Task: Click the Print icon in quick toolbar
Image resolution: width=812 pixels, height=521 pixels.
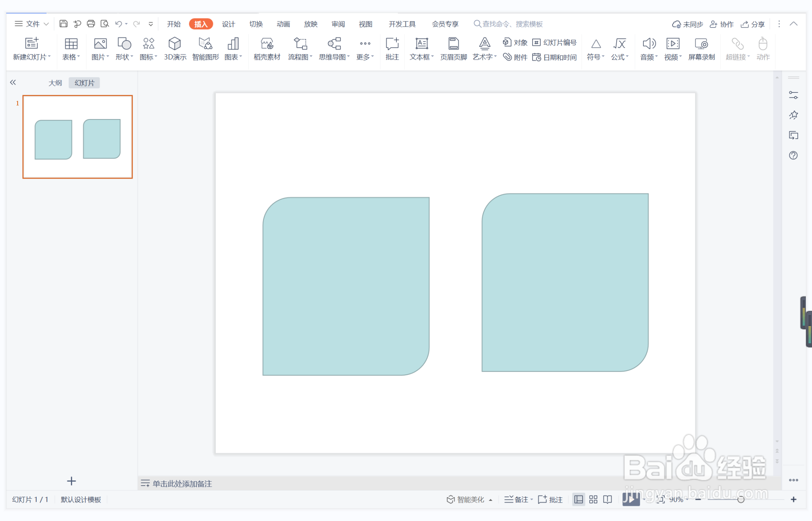Action: pyautogui.click(x=91, y=24)
